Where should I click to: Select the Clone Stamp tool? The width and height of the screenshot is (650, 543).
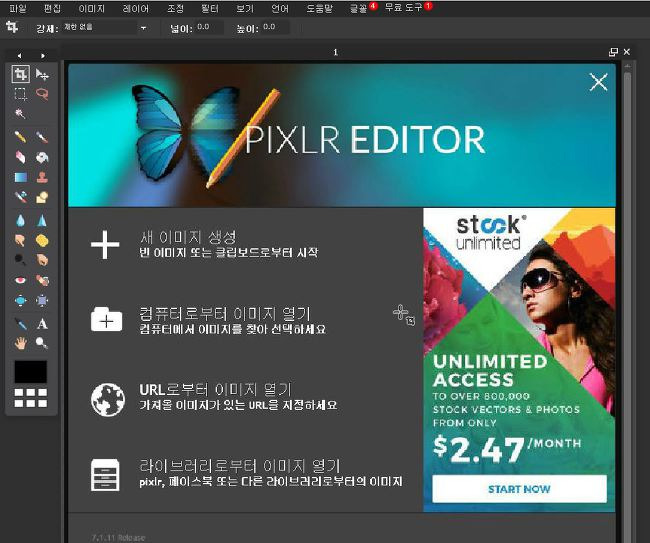tap(42, 177)
